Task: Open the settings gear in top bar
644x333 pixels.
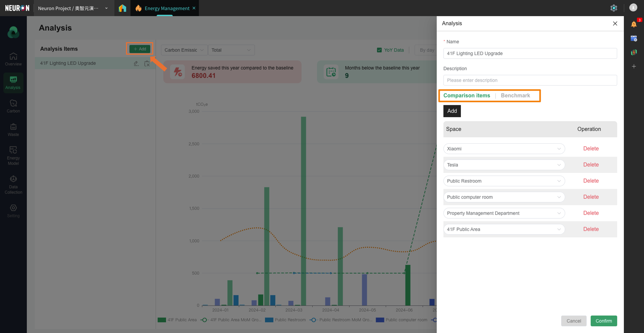Action: [614, 8]
